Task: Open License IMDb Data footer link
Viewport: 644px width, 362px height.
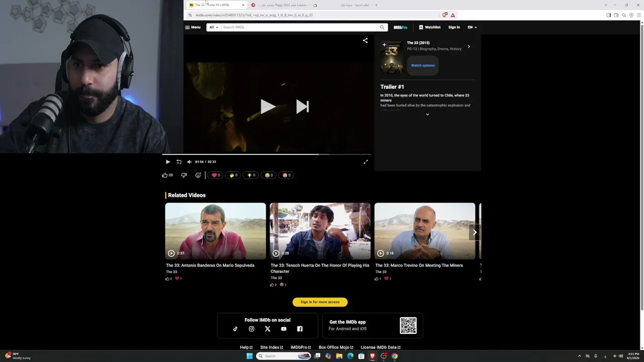Action: [x=381, y=347]
